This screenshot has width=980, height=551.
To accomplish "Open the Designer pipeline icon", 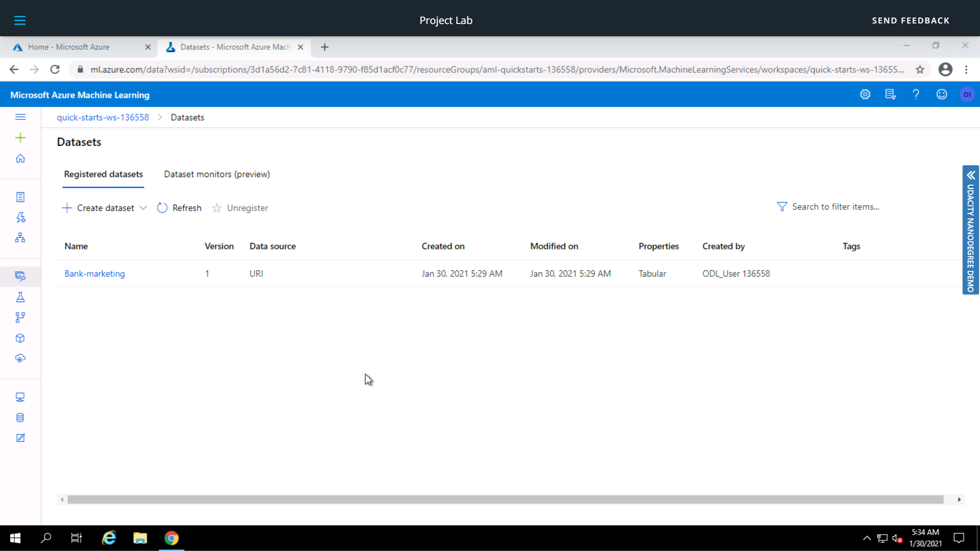I will pos(20,237).
